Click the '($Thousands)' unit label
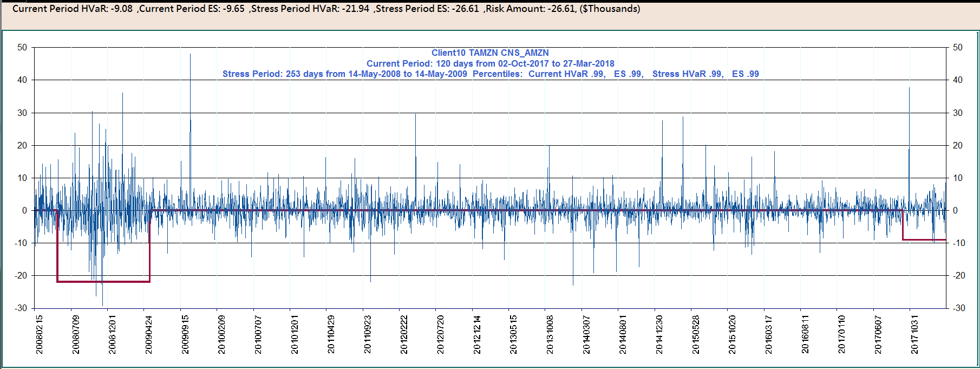Viewport: 980px width, 369px height. pos(610,9)
